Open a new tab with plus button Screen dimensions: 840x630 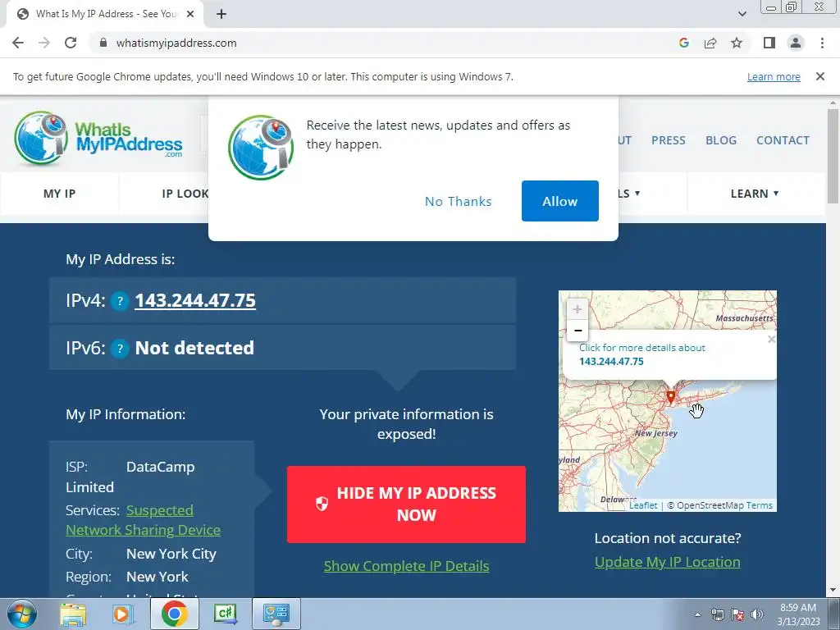221,14
